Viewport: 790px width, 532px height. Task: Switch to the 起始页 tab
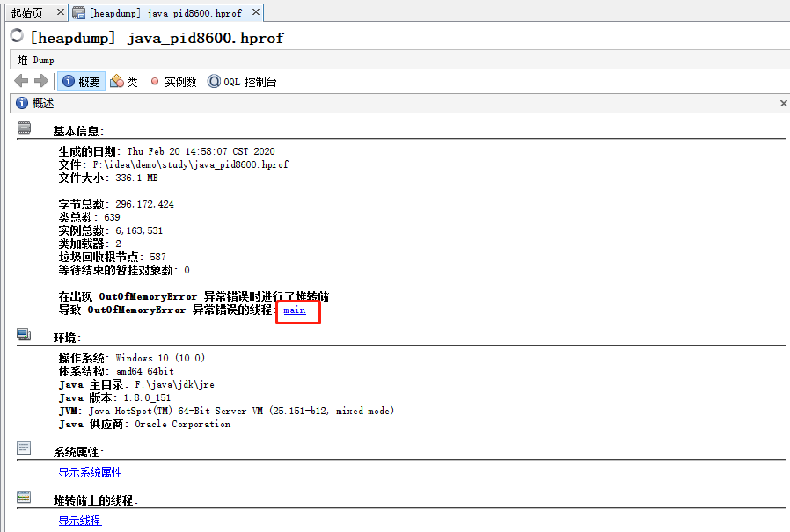coord(26,12)
